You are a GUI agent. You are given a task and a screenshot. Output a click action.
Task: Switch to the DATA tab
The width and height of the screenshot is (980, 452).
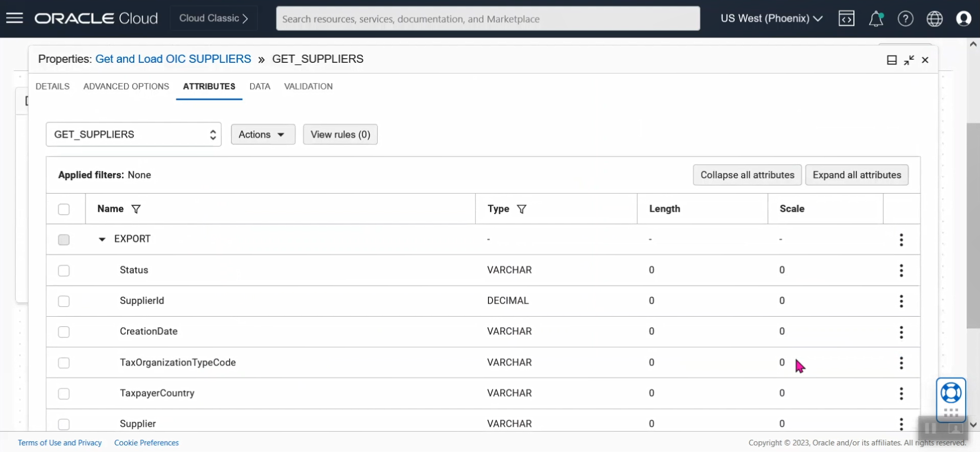click(260, 86)
